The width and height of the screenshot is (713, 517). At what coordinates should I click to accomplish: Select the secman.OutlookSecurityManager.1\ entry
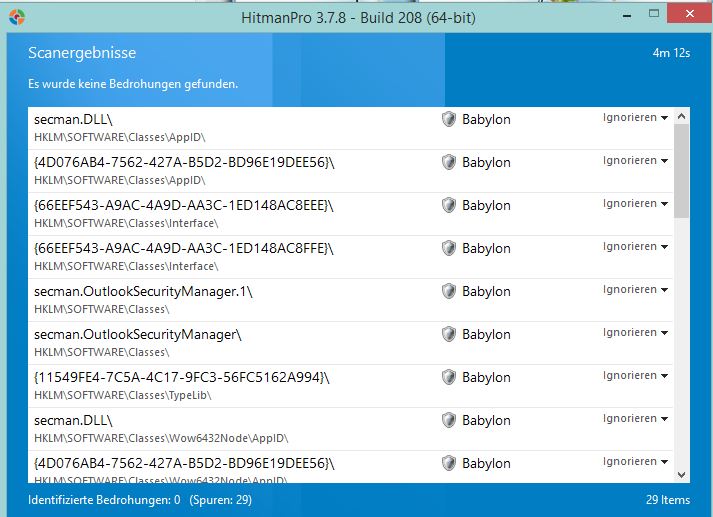pos(350,300)
